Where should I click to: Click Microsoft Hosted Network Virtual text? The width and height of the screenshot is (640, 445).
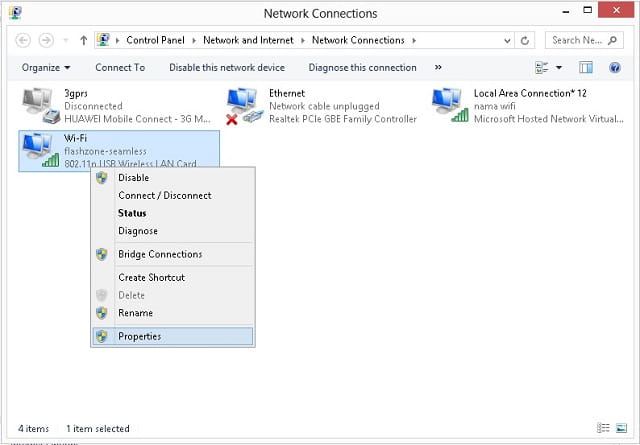pos(549,119)
